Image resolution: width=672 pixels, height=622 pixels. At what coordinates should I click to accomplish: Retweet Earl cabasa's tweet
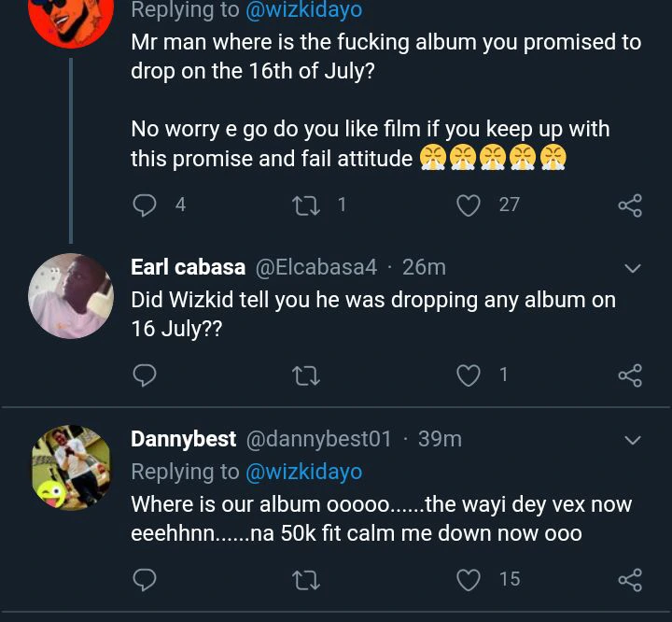point(305,375)
